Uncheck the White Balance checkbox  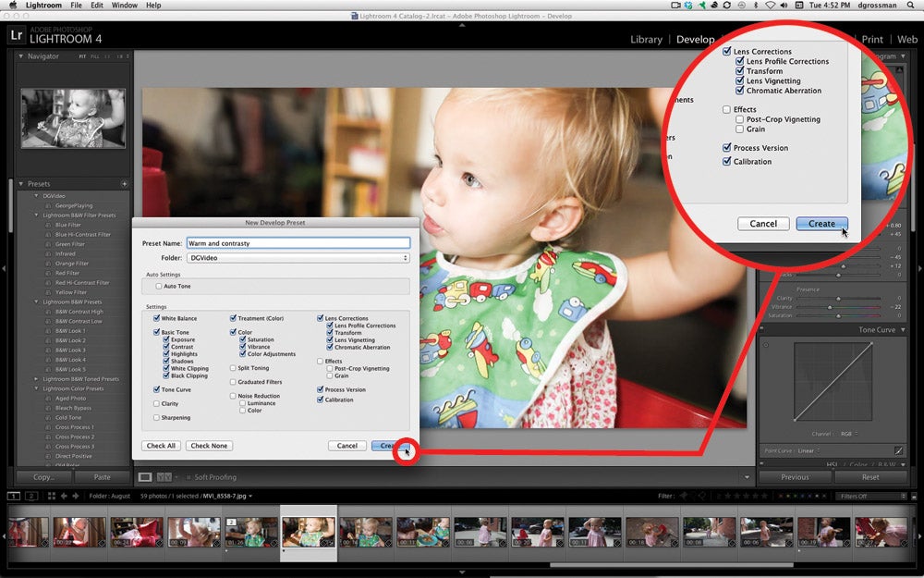tap(156, 318)
